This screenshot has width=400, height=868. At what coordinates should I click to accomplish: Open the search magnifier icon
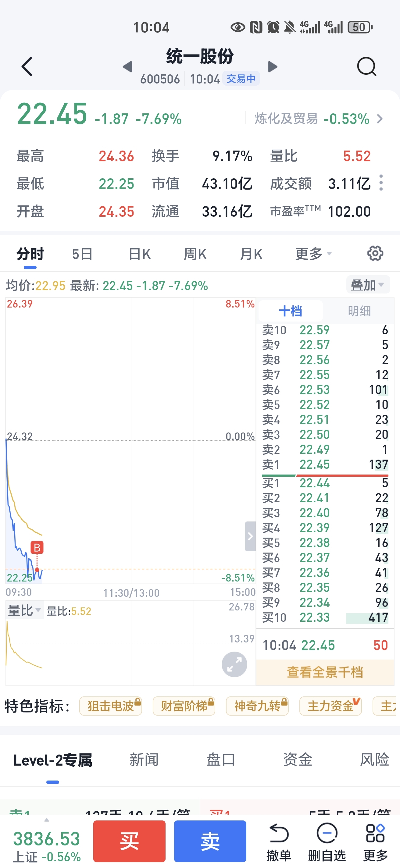pos(367,66)
